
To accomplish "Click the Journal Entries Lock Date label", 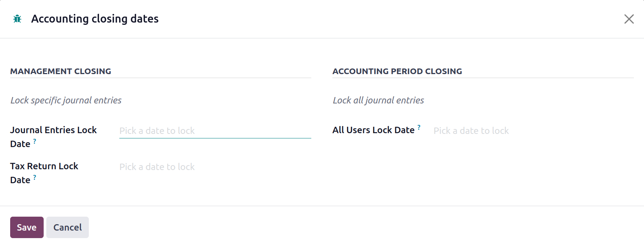I will point(53,130).
